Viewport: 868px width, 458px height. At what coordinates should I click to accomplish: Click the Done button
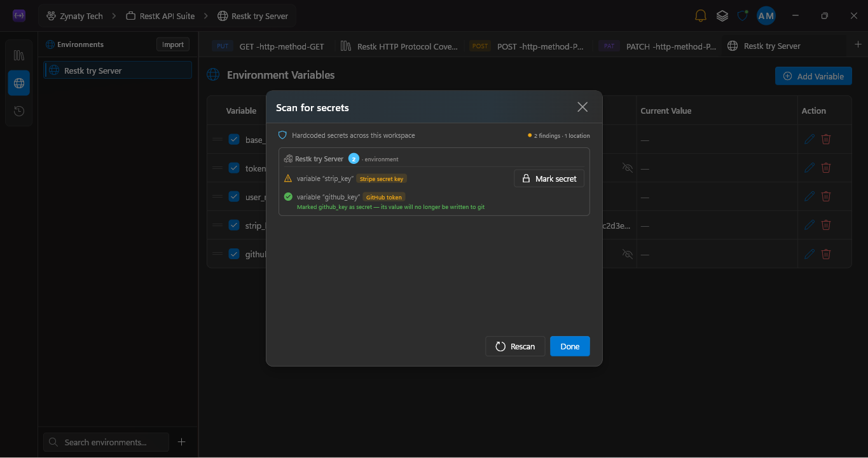tap(570, 346)
